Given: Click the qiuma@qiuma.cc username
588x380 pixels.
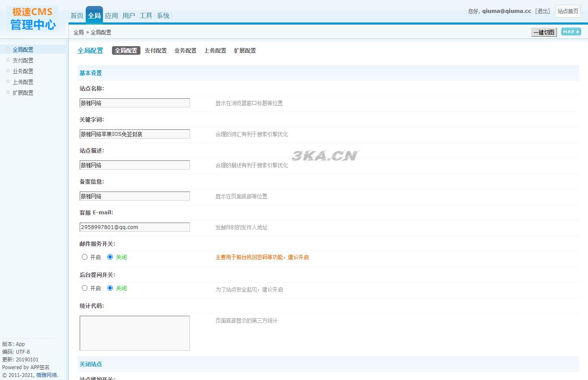Looking at the screenshot, I should pyautogui.click(x=507, y=11).
